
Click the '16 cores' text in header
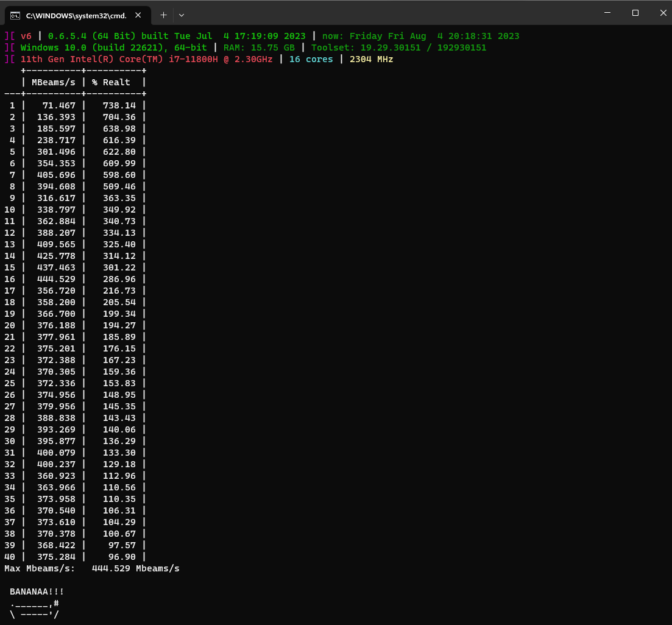click(x=311, y=59)
